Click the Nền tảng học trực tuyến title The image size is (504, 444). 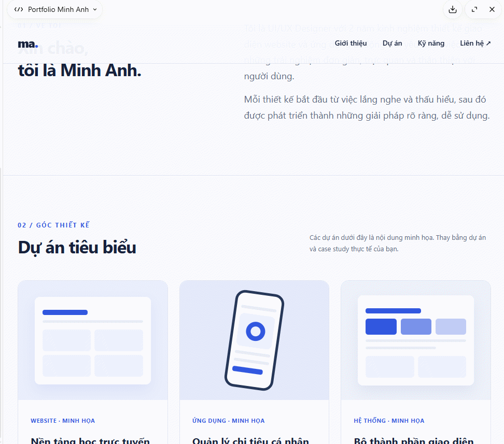(90, 440)
